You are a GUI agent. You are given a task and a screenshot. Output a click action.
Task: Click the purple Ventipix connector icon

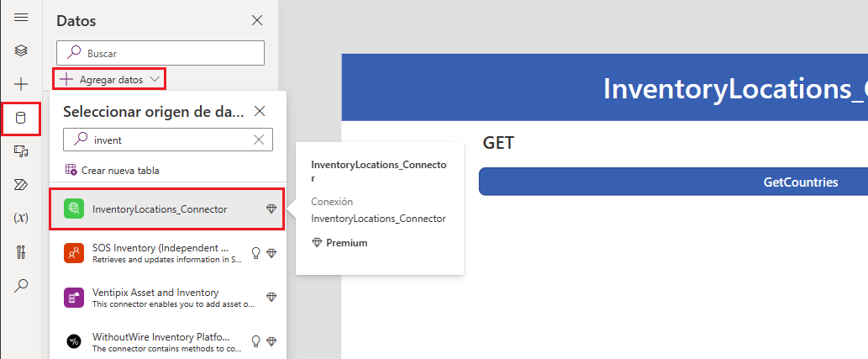74,298
